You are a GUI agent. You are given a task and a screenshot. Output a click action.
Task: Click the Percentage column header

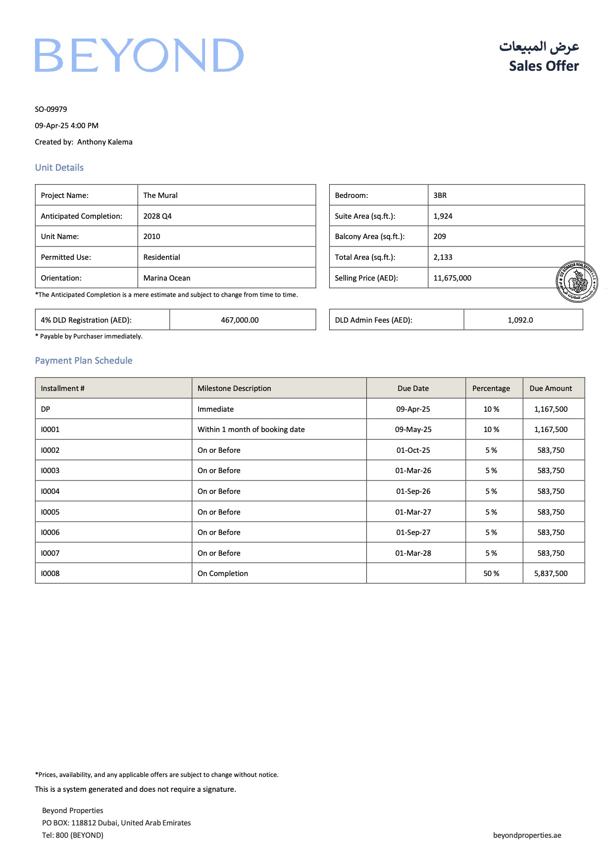click(x=491, y=388)
